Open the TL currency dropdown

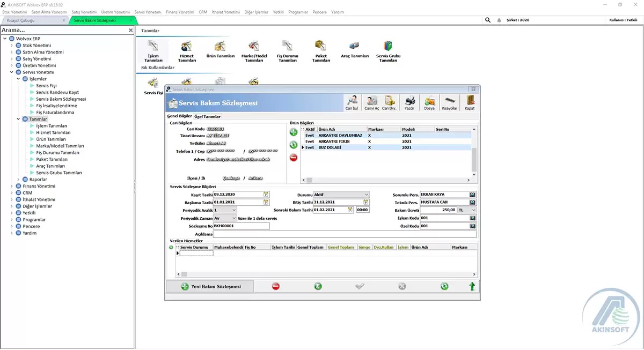pos(473,210)
